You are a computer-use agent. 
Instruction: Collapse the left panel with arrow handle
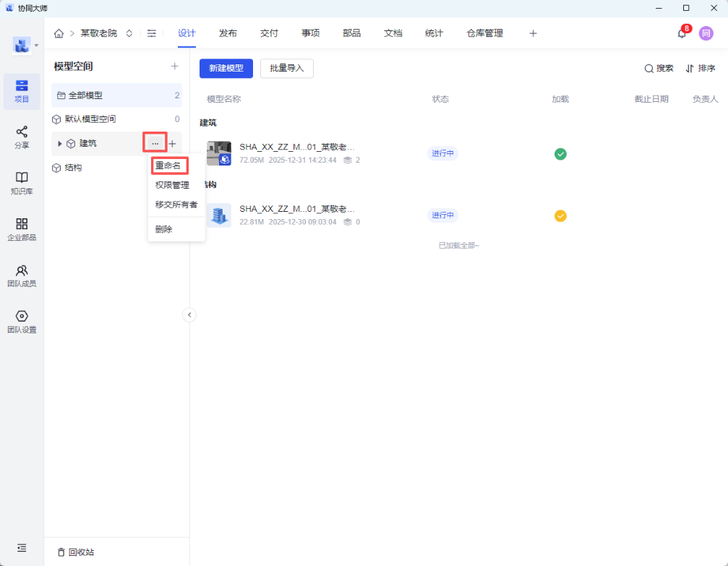coord(189,314)
